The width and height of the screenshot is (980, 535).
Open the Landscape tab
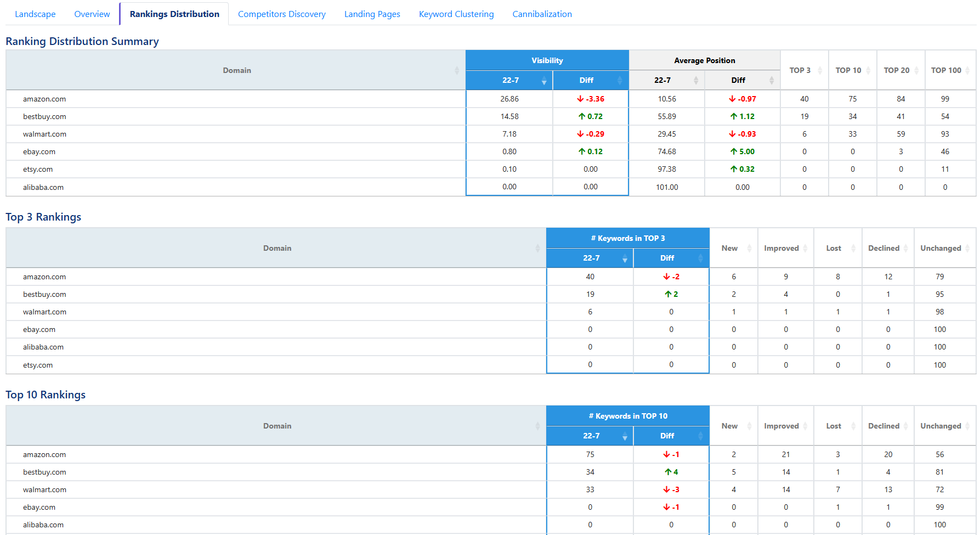pyautogui.click(x=35, y=14)
